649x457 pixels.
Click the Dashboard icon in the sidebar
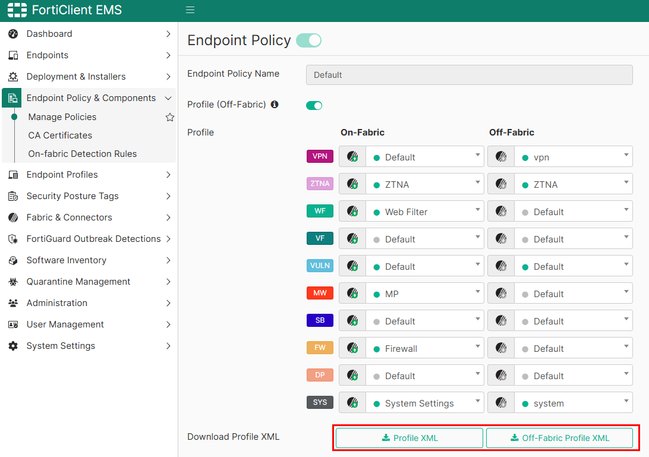(13, 34)
